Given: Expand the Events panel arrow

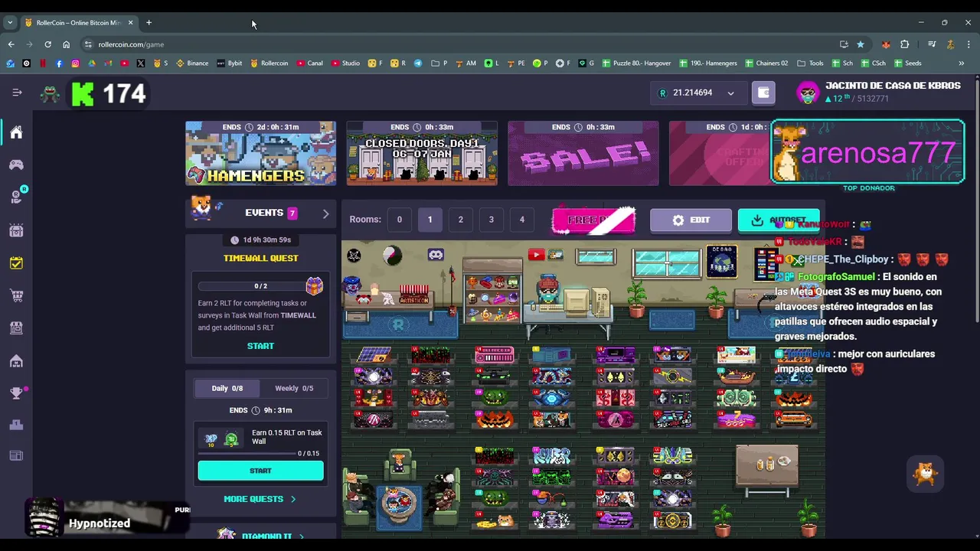Looking at the screenshot, I should click(x=325, y=214).
